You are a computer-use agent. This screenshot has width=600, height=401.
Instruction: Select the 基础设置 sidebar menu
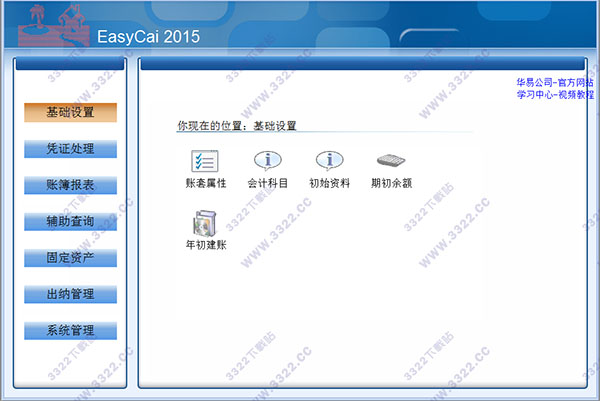(x=70, y=112)
